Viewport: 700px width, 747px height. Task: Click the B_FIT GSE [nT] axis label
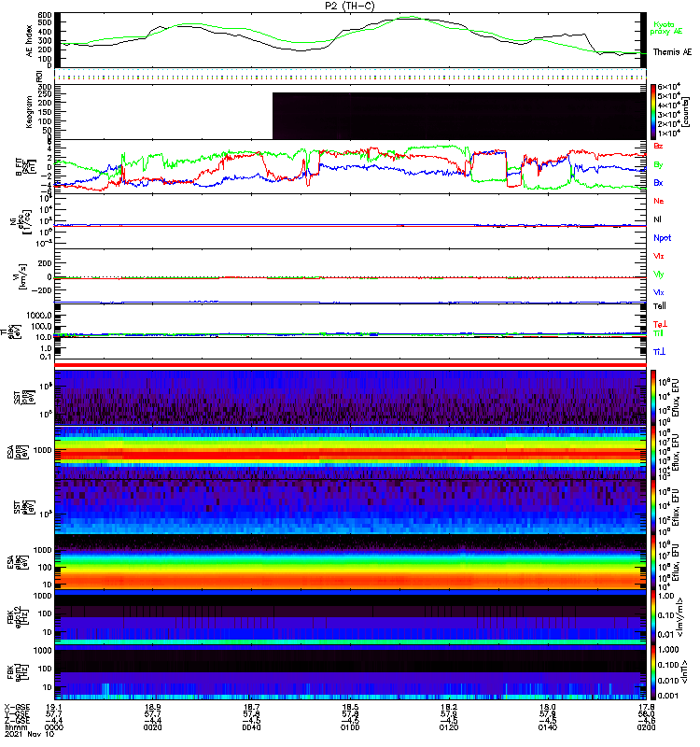(26, 167)
